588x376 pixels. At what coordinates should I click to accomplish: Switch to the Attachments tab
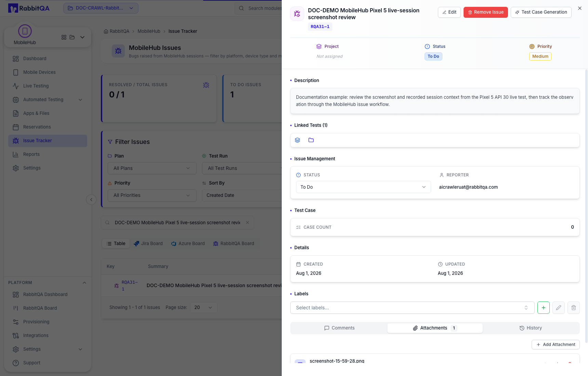(x=435, y=328)
